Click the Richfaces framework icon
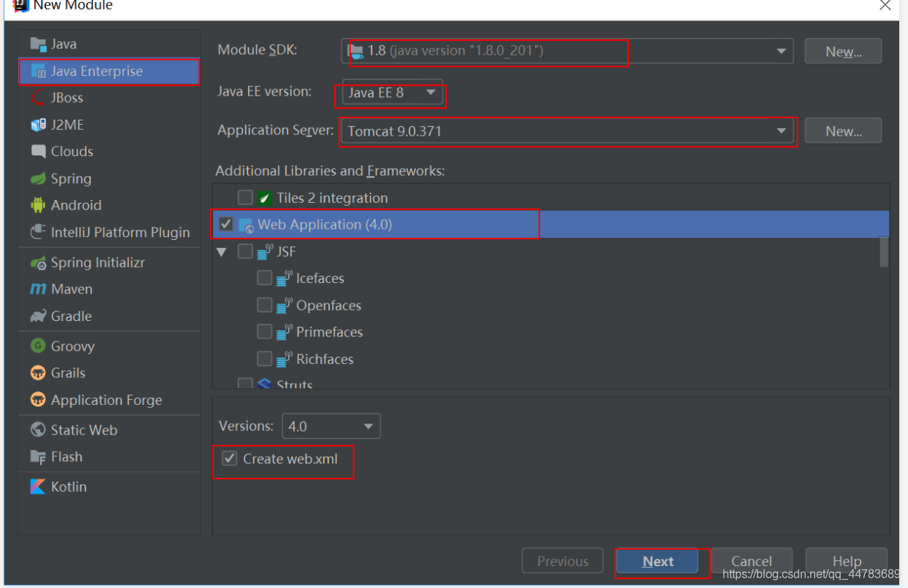Image resolution: width=908 pixels, height=588 pixels. click(x=284, y=359)
